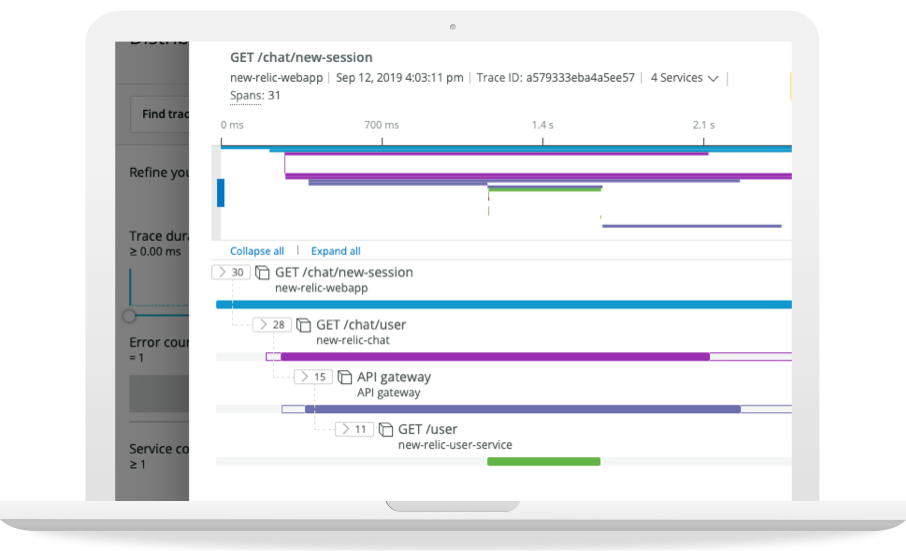Expand the 30 child spans of GET /chat/new-session
Screen dimensions: 906x551
coord(231,272)
